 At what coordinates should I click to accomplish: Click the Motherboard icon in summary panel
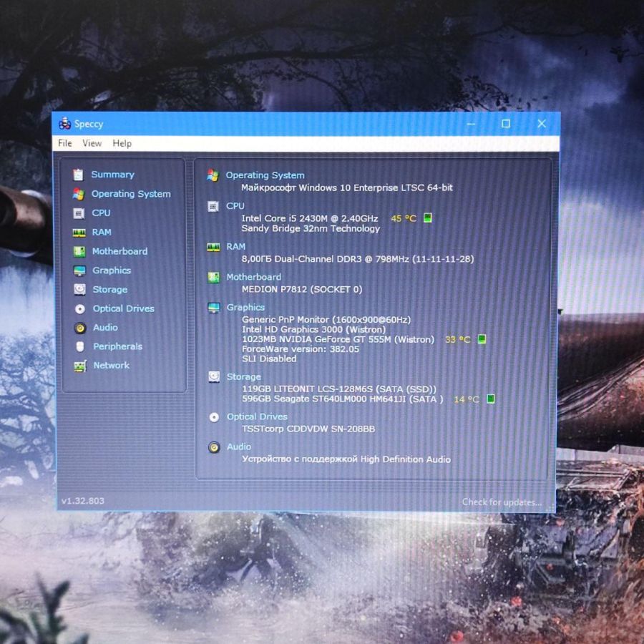(x=213, y=277)
